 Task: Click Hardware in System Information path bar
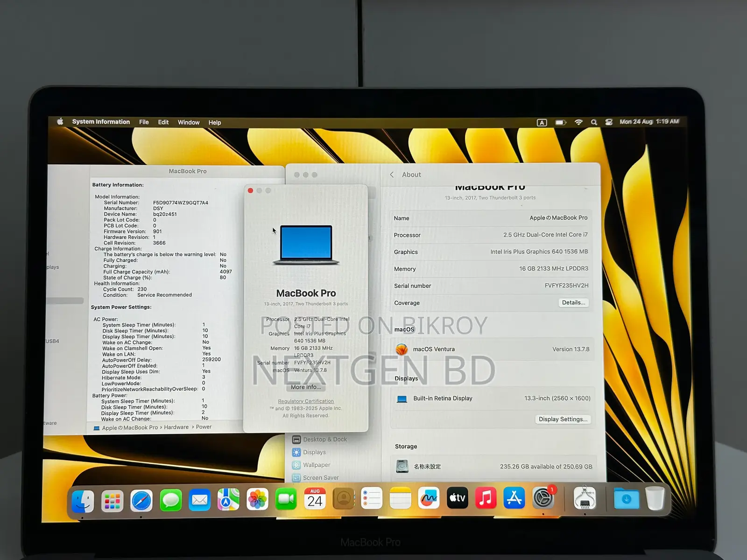click(176, 427)
